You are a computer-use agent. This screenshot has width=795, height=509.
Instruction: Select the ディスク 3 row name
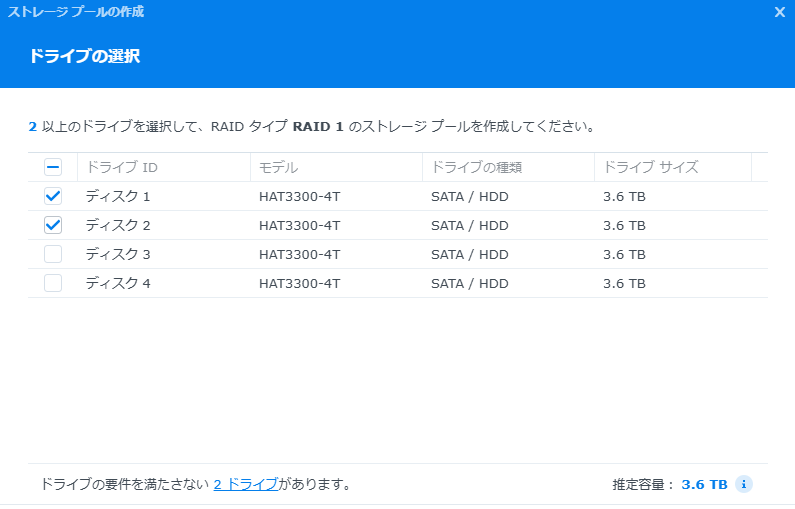click(x=118, y=254)
